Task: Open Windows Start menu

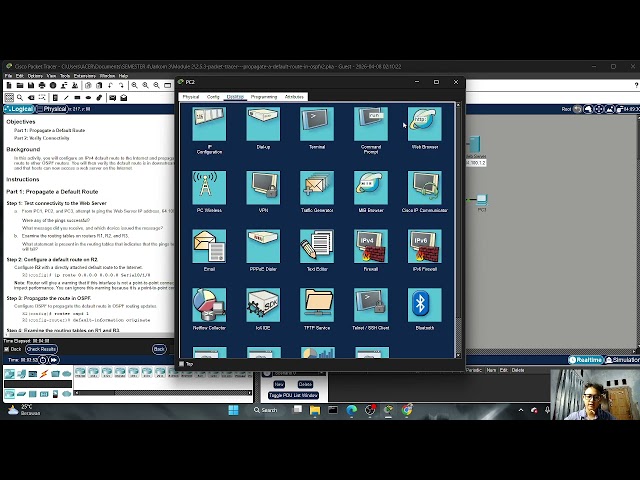Action: coord(233,410)
